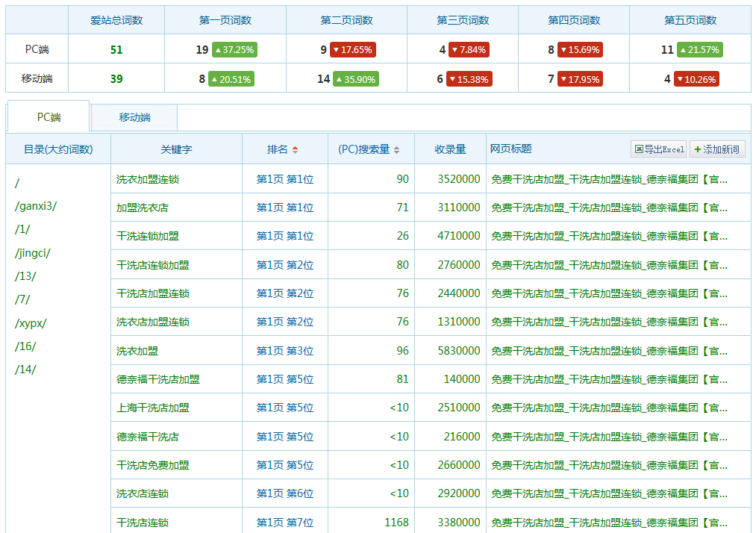Click the keyword 上海干洗店加盟
Screen dimensions: 756x533
(x=153, y=408)
